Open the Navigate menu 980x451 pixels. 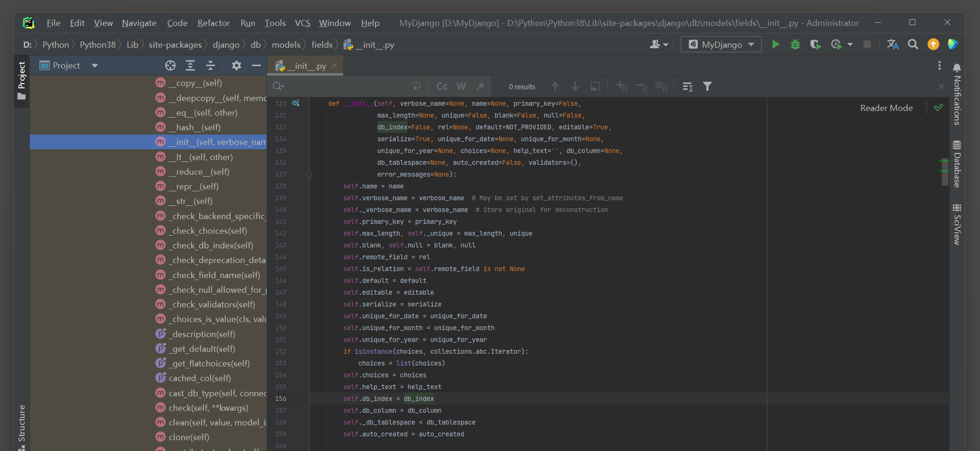[139, 23]
